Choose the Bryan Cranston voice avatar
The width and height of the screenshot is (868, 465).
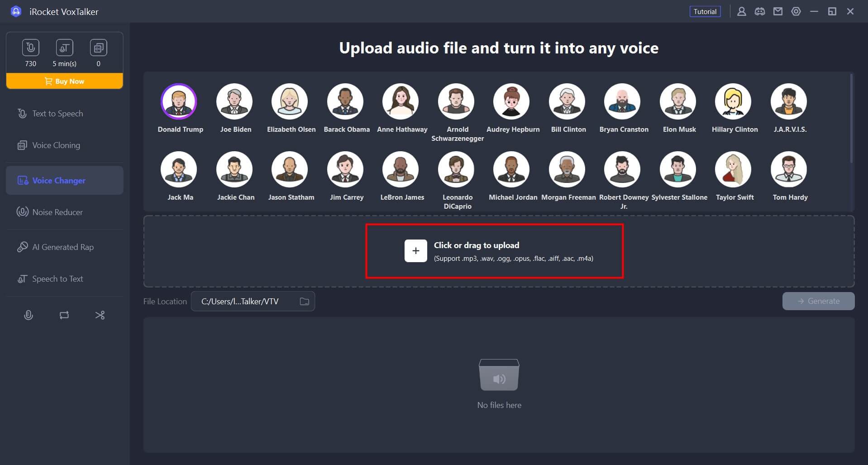coord(622,101)
